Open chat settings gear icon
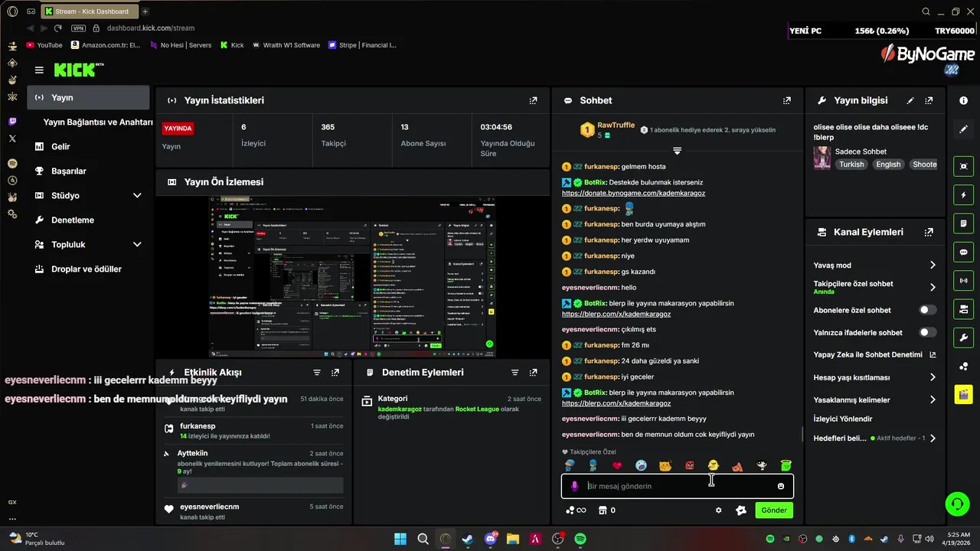 (x=718, y=510)
